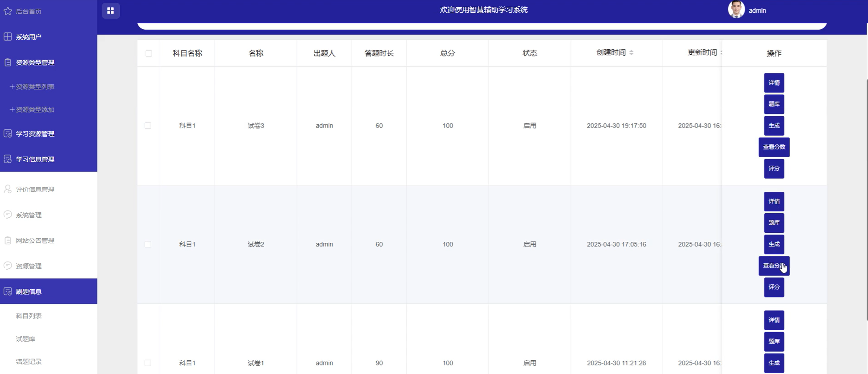The height and width of the screenshot is (374, 868).
Task: Toggle the select-all checkbox in header
Action: [149, 53]
